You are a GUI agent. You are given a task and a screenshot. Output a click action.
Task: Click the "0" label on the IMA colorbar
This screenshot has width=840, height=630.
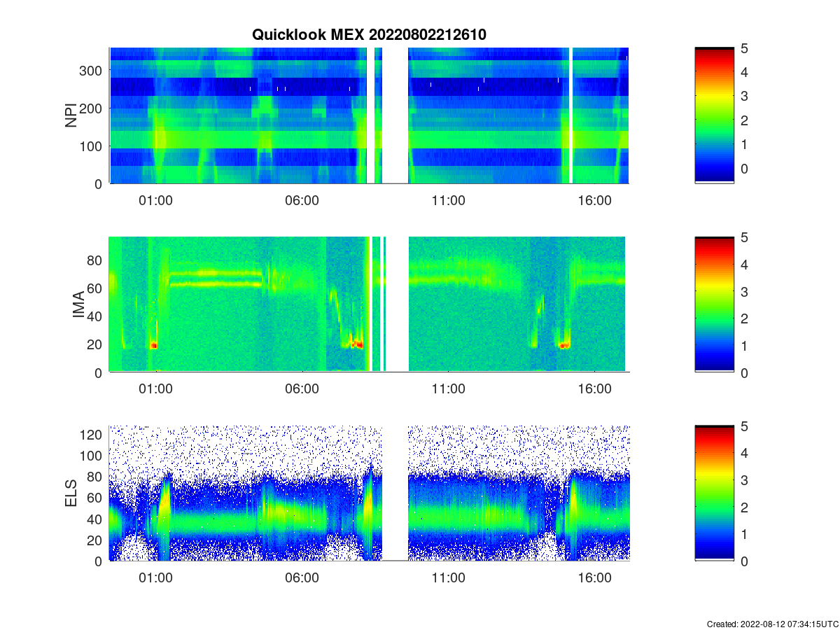744,372
